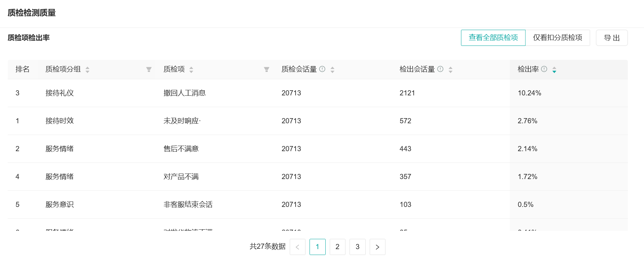Sort by 质检项分组 column arrows
This screenshot has height=266, width=644.
tap(87, 70)
